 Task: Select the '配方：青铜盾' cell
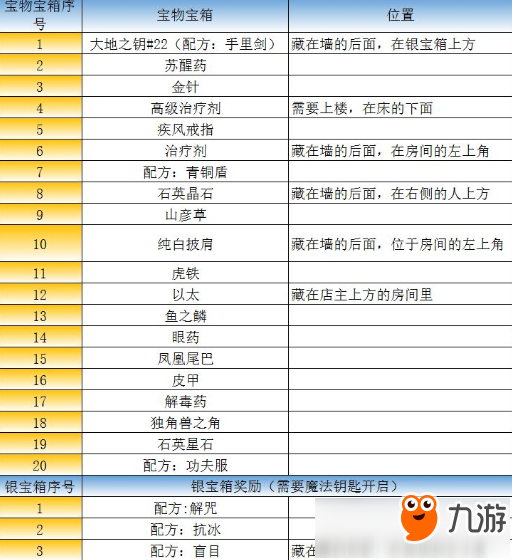pos(185,172)
